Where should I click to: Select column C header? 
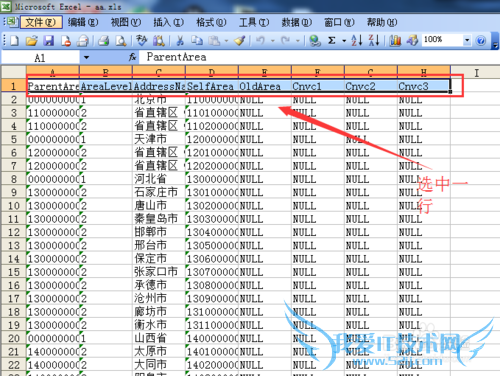click(159, 71)
